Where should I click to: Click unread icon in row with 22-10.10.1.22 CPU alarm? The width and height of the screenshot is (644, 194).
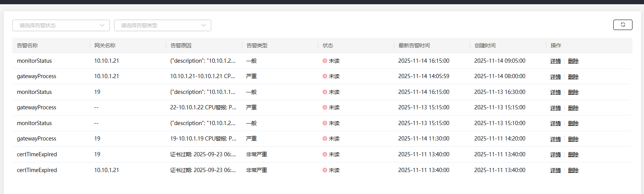(325, 107)
